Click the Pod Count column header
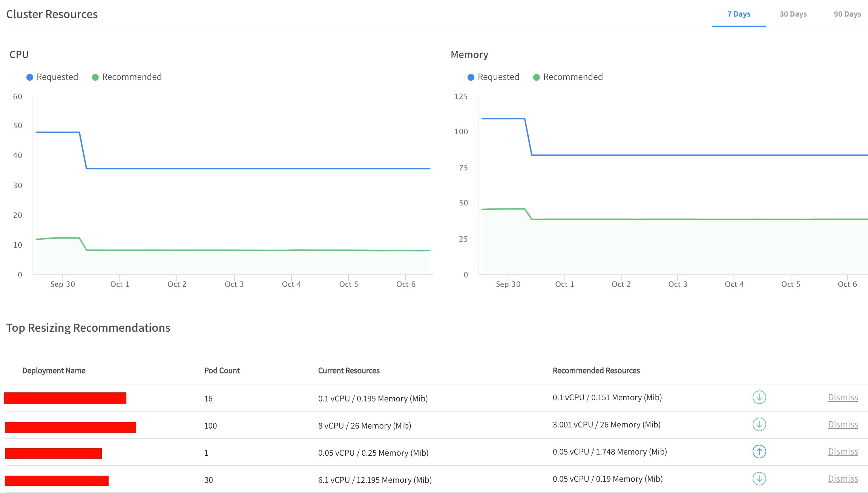The width and height of the screenshot is (868, 493). coord(222,371)
